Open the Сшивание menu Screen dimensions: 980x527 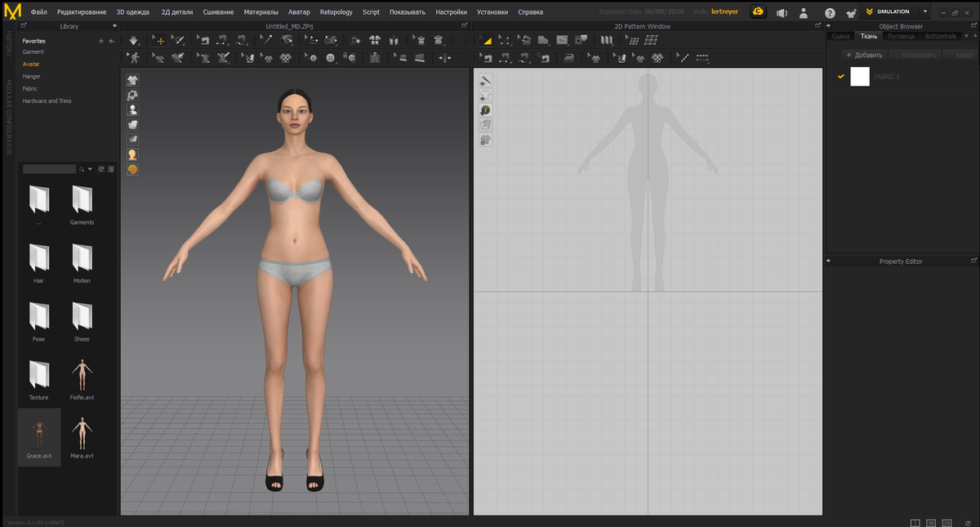tap(218, 12)
